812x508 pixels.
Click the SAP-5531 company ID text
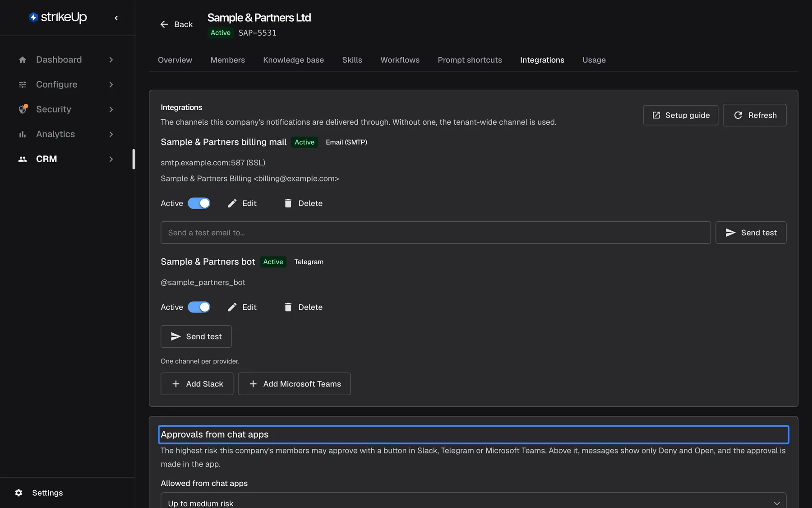258,33
